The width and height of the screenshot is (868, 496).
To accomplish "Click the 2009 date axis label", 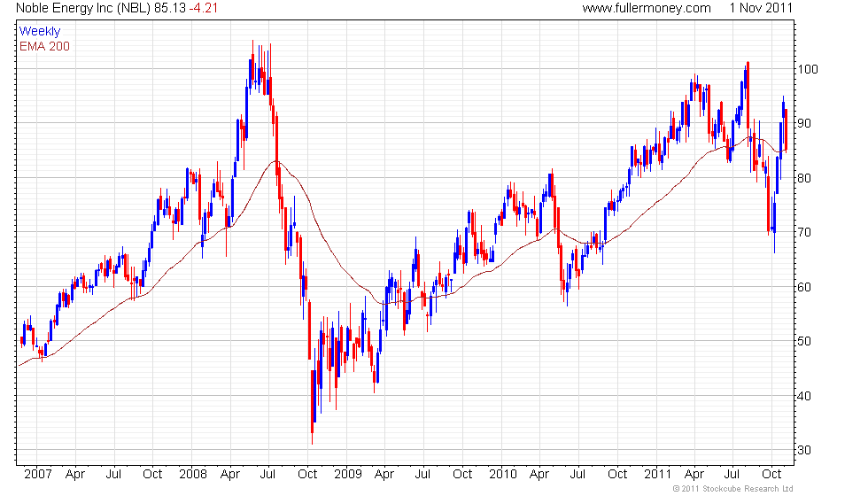I will click(x=347, y=475).
